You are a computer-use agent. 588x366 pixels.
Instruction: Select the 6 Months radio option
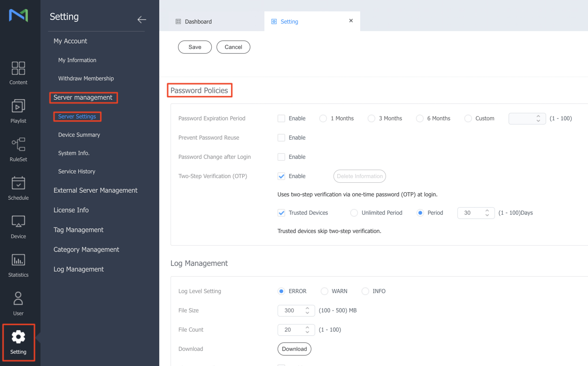pos(420,118)
